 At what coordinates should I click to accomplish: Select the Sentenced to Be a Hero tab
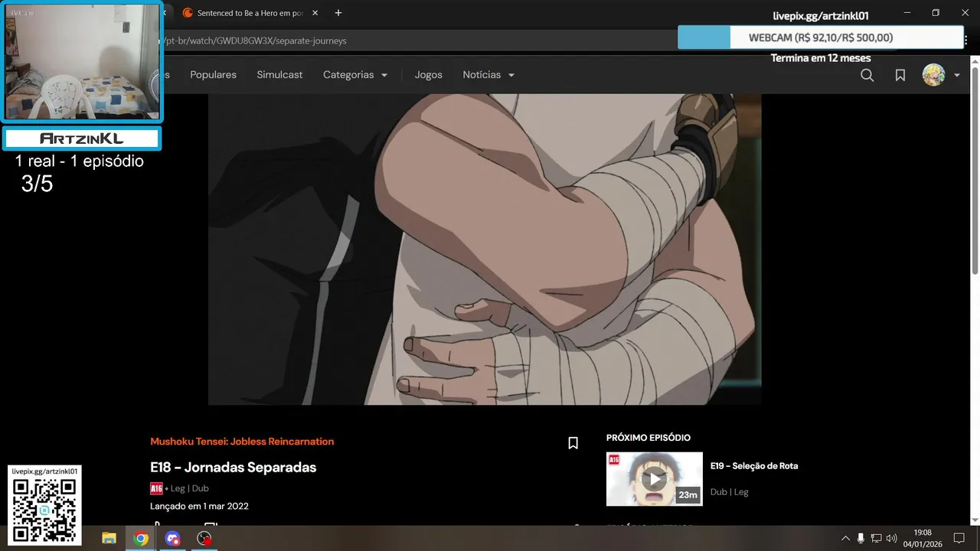pos(249,13)
